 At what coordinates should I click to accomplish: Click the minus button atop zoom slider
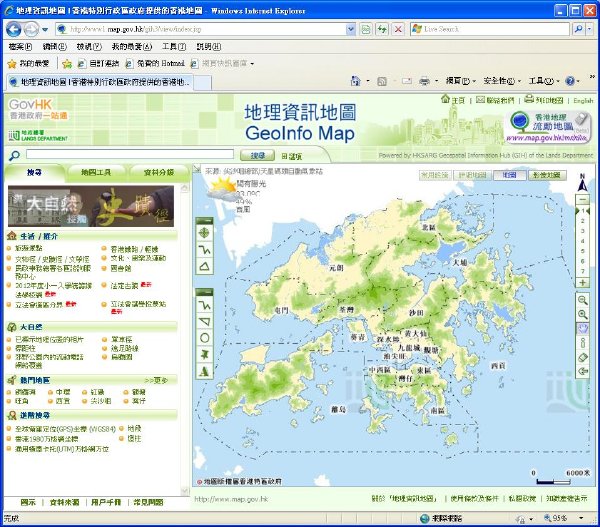[582, 199]
